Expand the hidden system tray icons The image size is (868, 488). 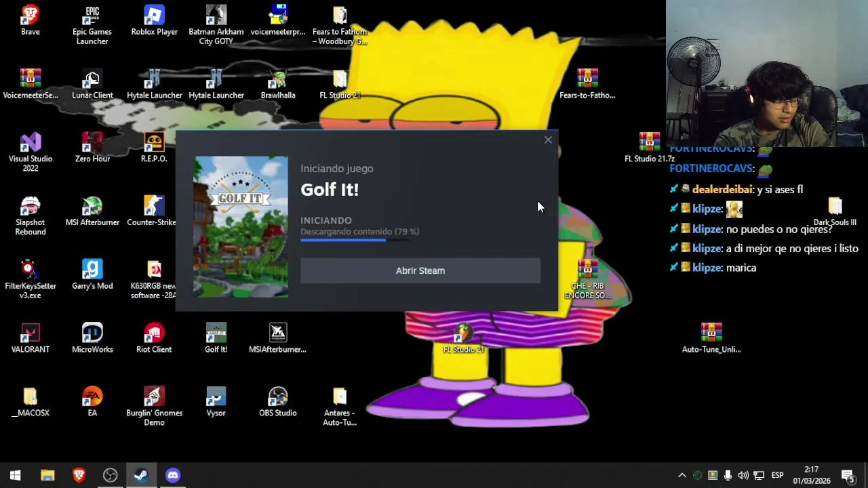click(682, 475)
